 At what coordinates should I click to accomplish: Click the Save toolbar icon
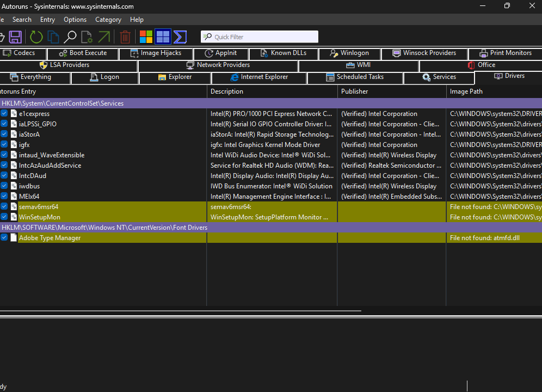(15, 36)
